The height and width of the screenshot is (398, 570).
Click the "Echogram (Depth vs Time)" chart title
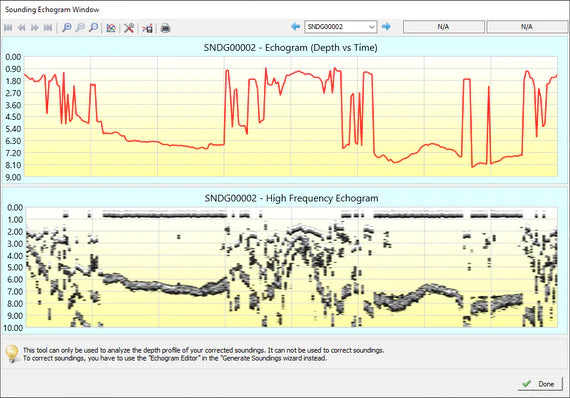click(290, 48)
